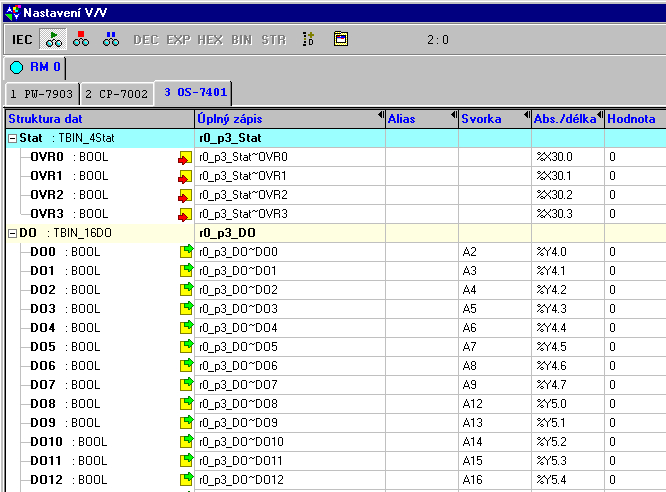Click the Nastavení V/V title bar icon
The height and width of the screenshot is (492, 666).
pos(12,12)
